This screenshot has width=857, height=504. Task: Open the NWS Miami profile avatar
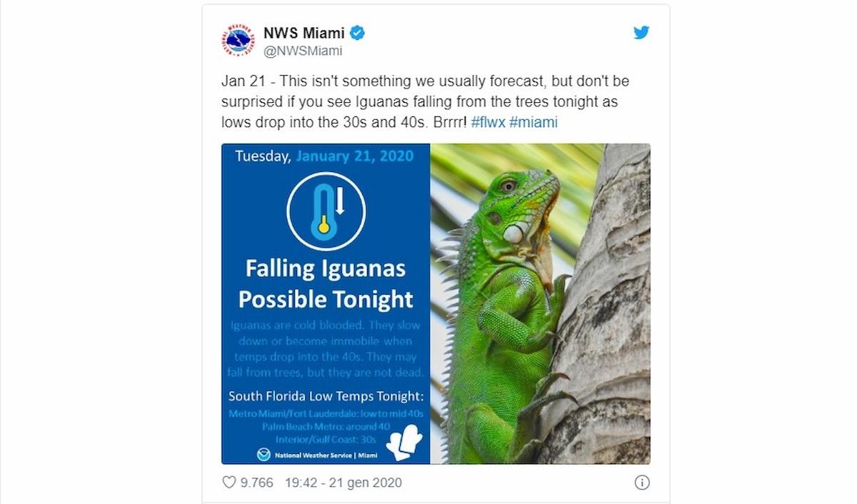(238, 39)
